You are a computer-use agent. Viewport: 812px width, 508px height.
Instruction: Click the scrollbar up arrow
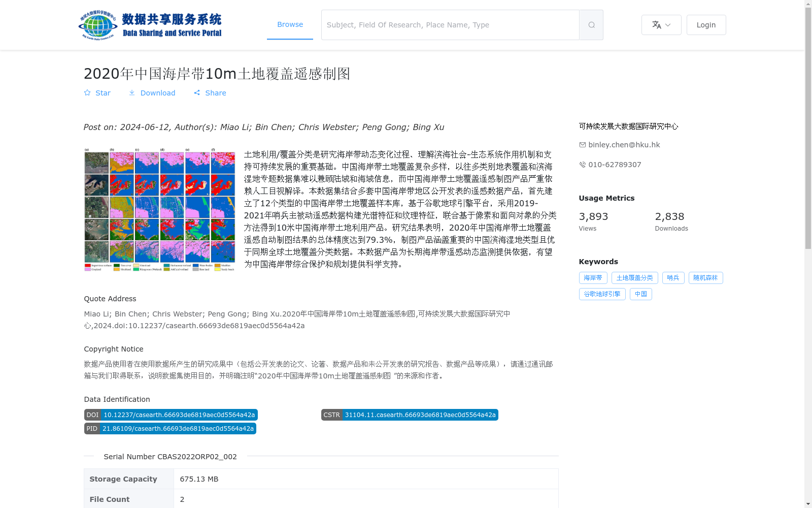(808, 4)
